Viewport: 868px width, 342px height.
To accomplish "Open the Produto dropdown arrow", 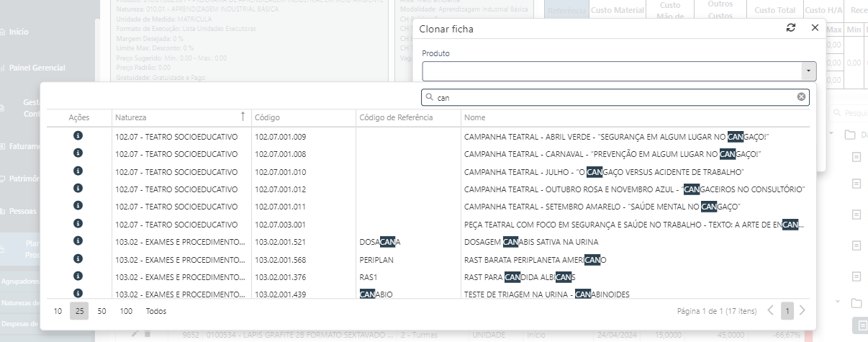I will click(x=809, y=71).
